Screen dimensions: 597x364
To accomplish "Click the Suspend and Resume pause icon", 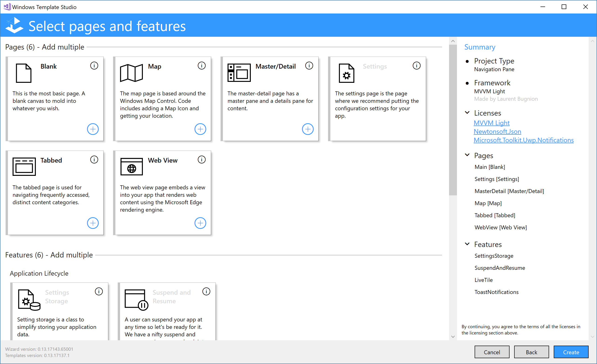I will point(137,300).
